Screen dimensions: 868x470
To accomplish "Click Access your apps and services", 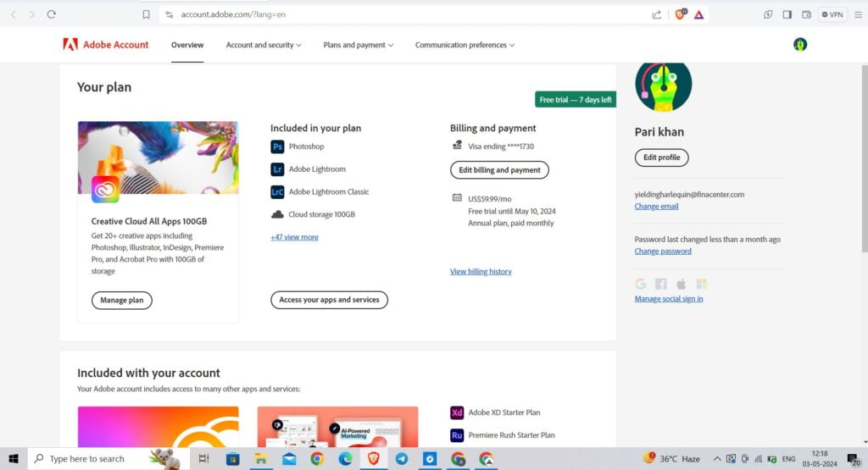I will pyautogui.click(x=330, y=300).
